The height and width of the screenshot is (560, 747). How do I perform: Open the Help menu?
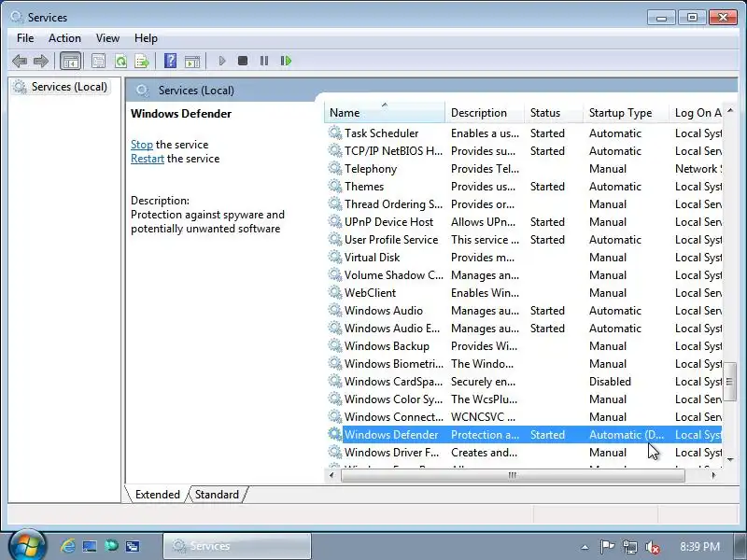point(146,38)
